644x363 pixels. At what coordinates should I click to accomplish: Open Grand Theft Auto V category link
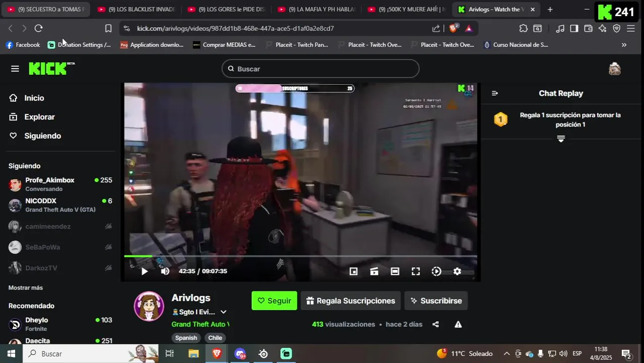[x=200, y=324]
